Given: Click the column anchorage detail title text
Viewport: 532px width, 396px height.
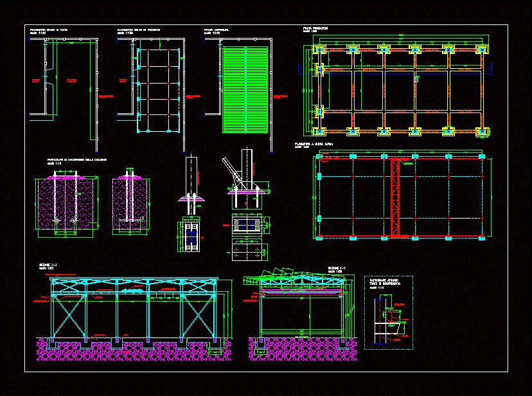Looking at the screenshot, I should pos(76,159).
